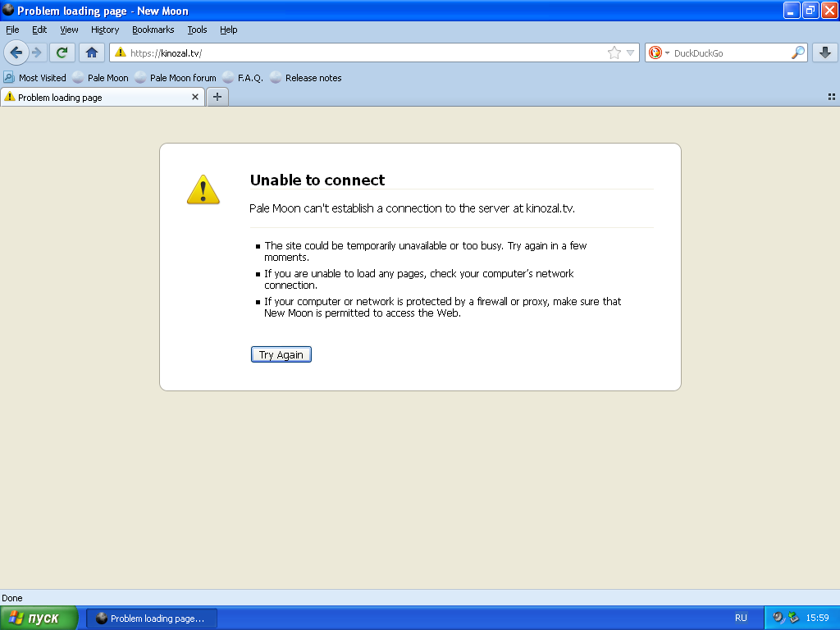Select the Problem loading page tab
This screenshot has width=840, height=630.
(102, 97)
